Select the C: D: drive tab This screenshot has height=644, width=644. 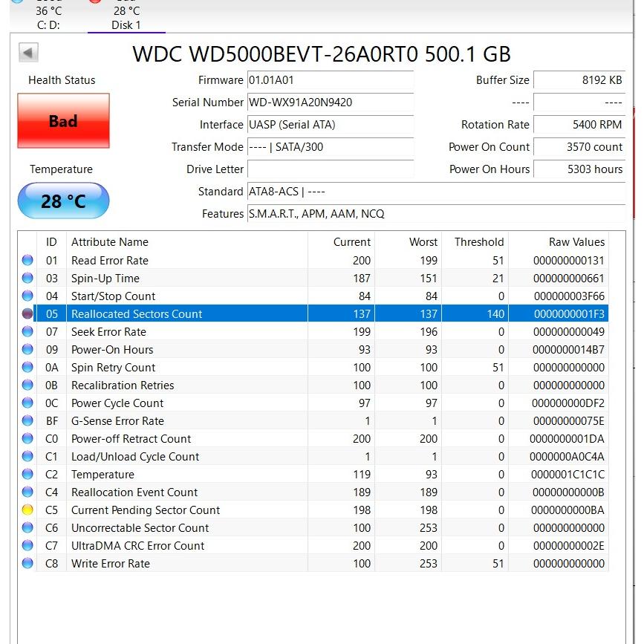pos(48,18)
